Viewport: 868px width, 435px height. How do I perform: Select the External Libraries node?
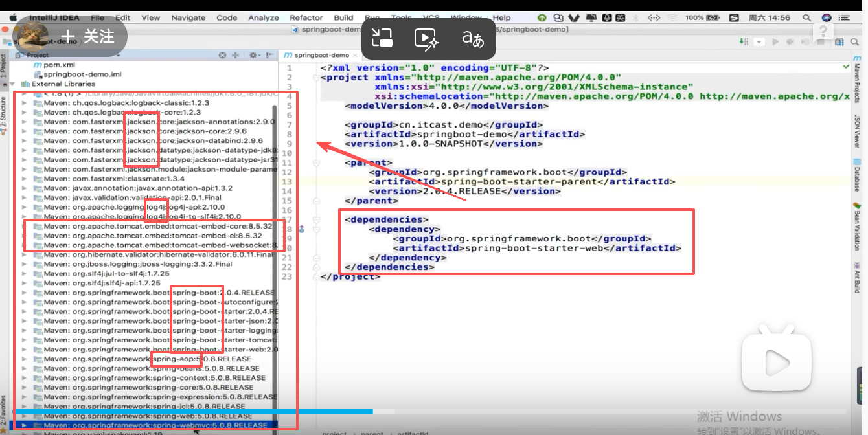pos(58,84)
